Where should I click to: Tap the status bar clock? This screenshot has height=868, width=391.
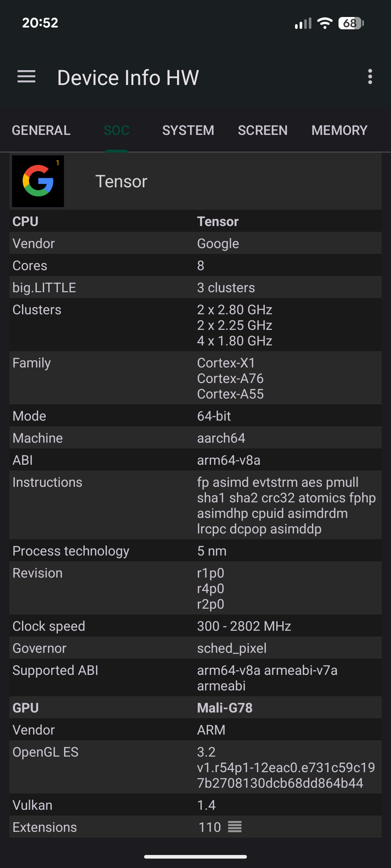40,23
